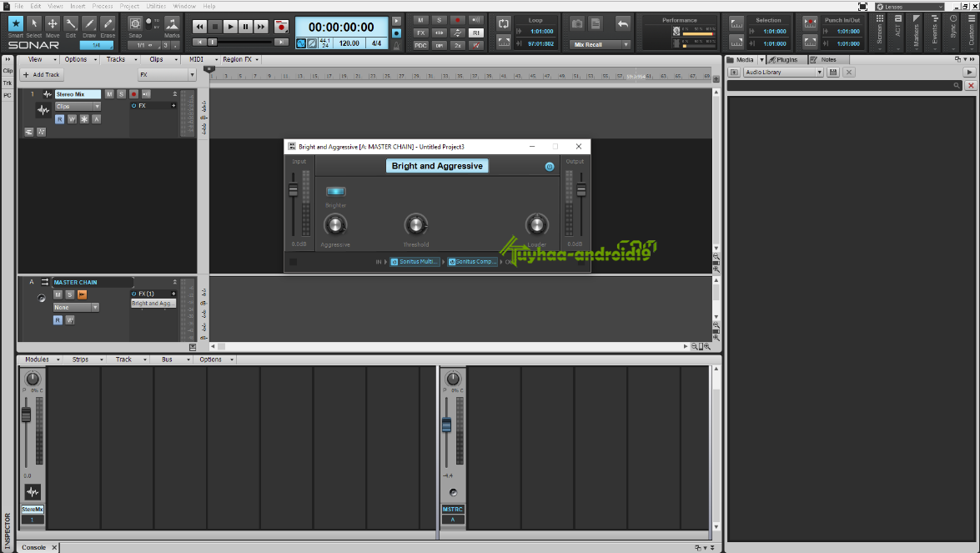
Task: Select the Smart tool
Action: point(16,23)
